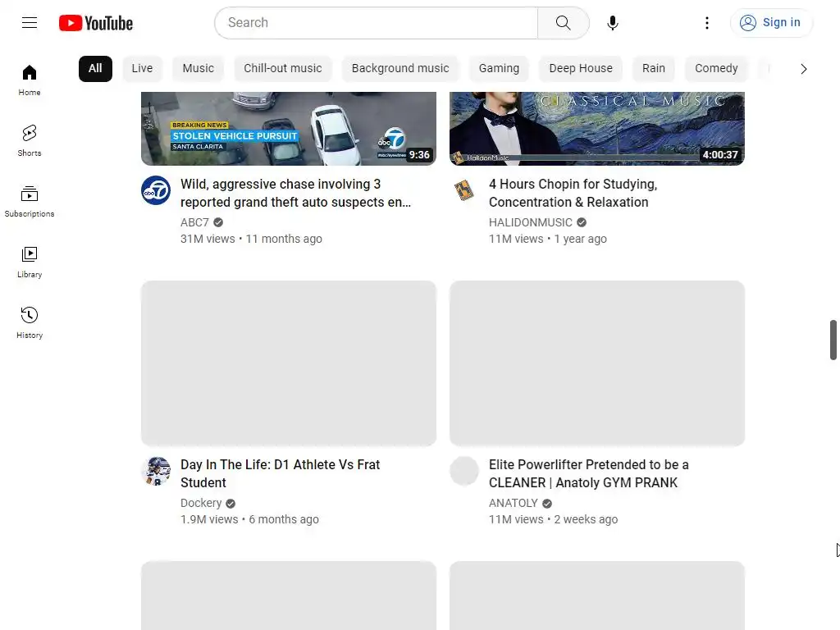Click verified badge next to ABC7

click(x=218, y=222)
